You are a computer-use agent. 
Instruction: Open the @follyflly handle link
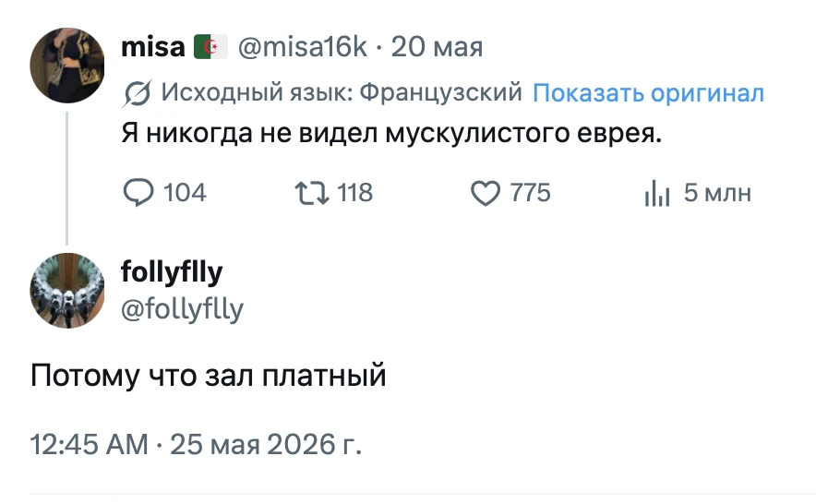(x=182, y=309)
